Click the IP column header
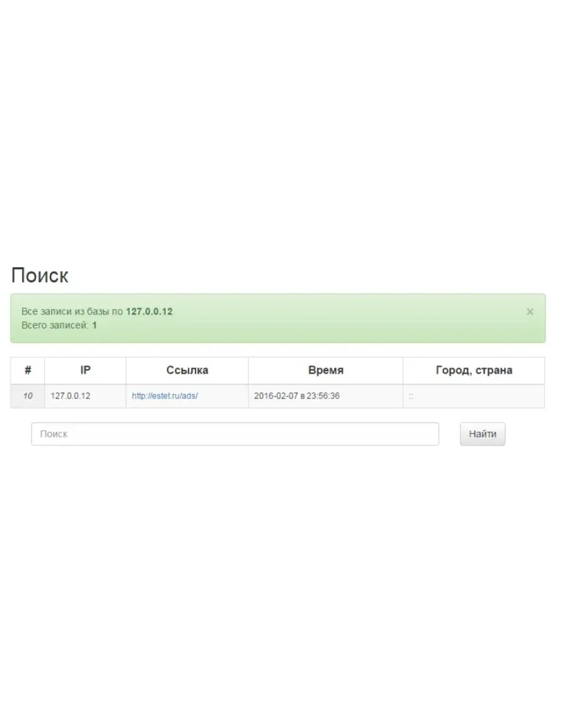574x728 pixels. pos(85,371)
